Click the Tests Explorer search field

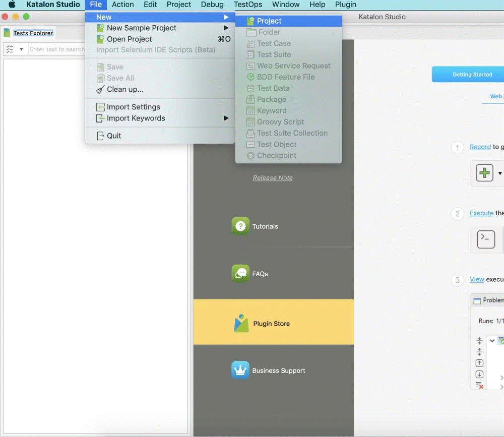[57, 49]
